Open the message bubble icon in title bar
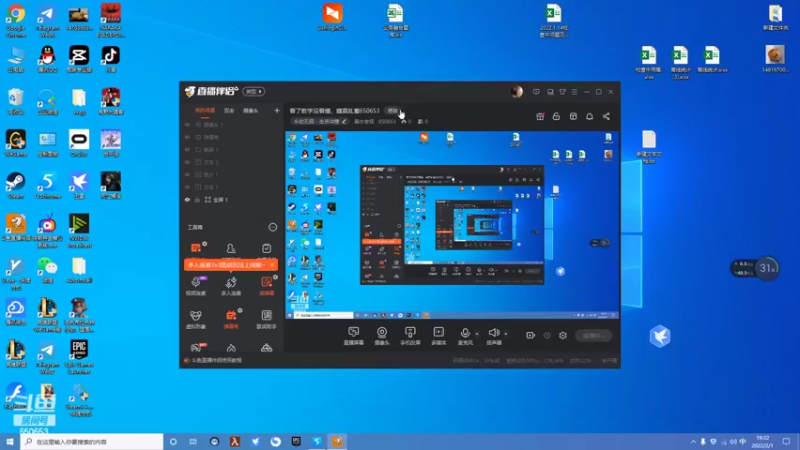 [536, 92]
